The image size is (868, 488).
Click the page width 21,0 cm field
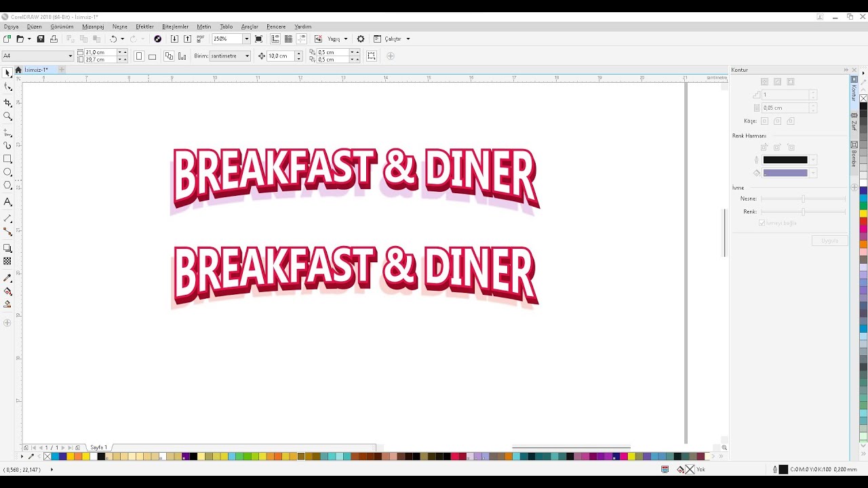[100, 52]
